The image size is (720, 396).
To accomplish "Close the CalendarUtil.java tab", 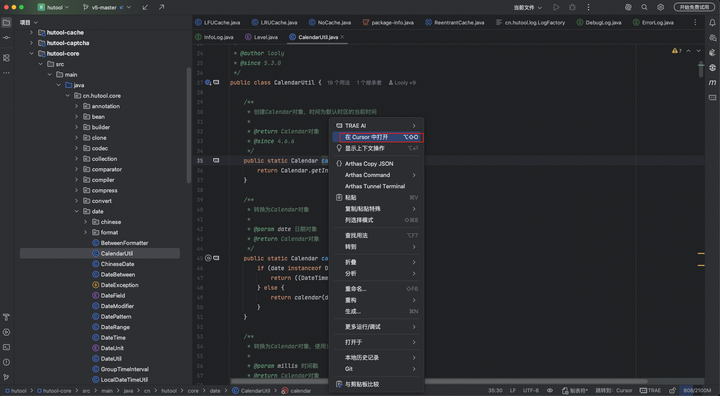I will (343, 37).
